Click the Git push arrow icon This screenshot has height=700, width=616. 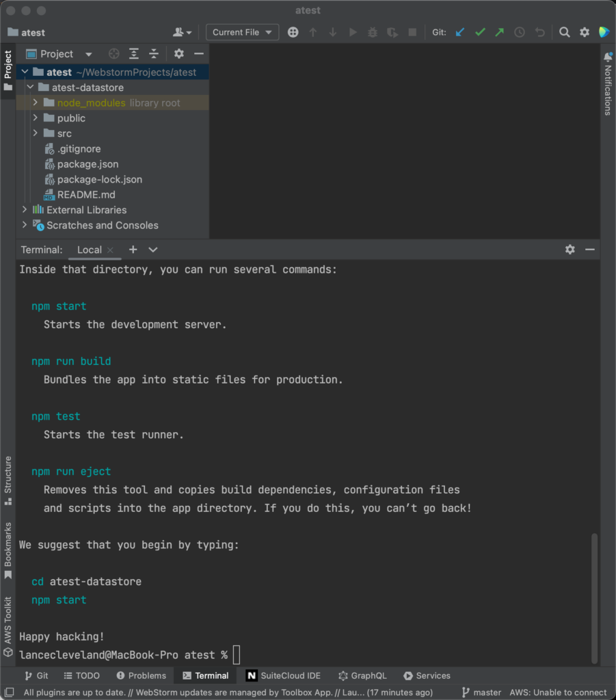pos(500,32)
